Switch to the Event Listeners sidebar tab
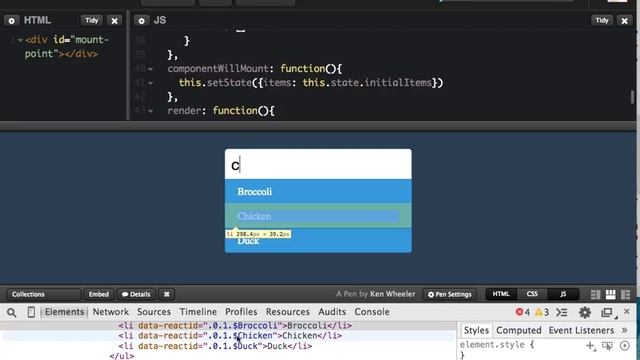 pos(581,330)
